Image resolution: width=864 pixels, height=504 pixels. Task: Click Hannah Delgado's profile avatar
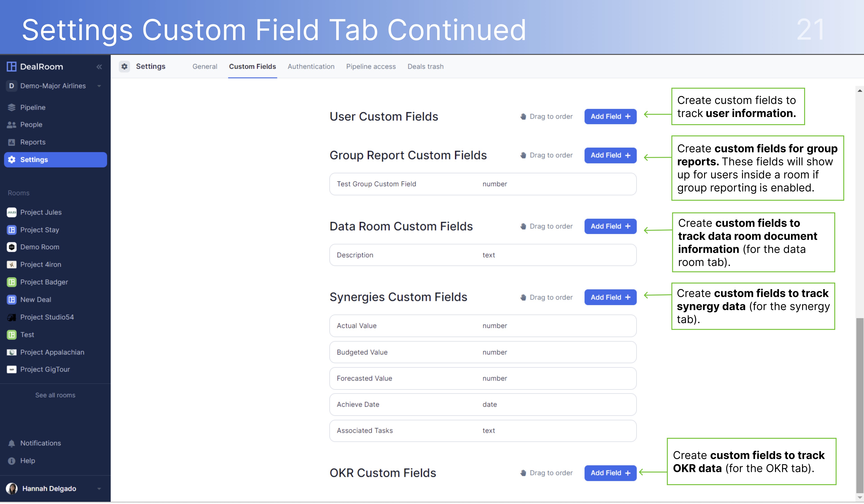click(x=12, y=488)
